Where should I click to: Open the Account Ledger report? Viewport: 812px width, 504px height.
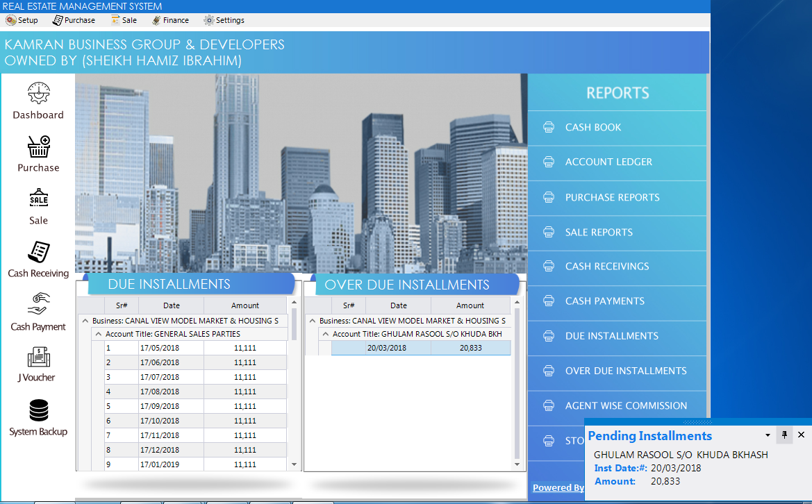point(608,162)
